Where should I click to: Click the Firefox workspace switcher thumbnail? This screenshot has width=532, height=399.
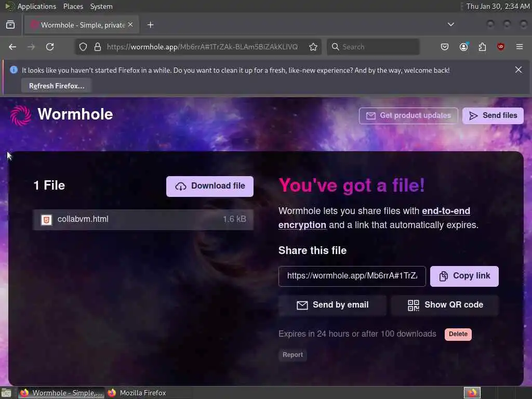click(x=472, y=393)
